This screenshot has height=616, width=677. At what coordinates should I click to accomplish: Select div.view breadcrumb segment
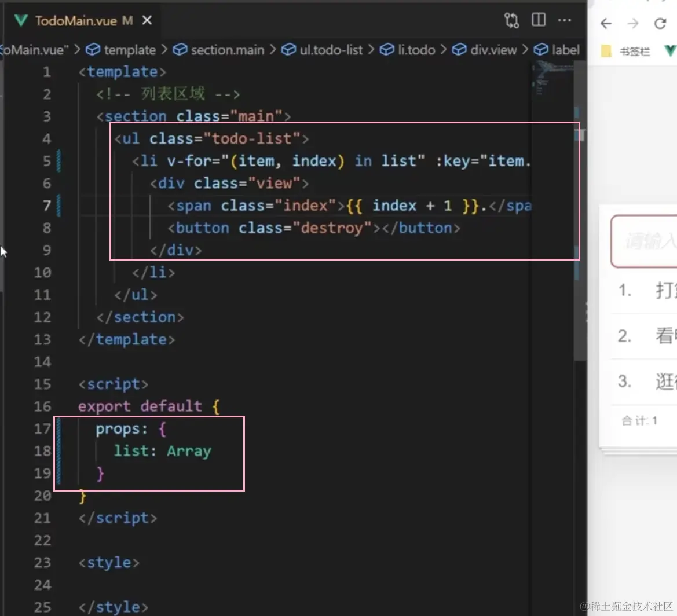(493, 50)
